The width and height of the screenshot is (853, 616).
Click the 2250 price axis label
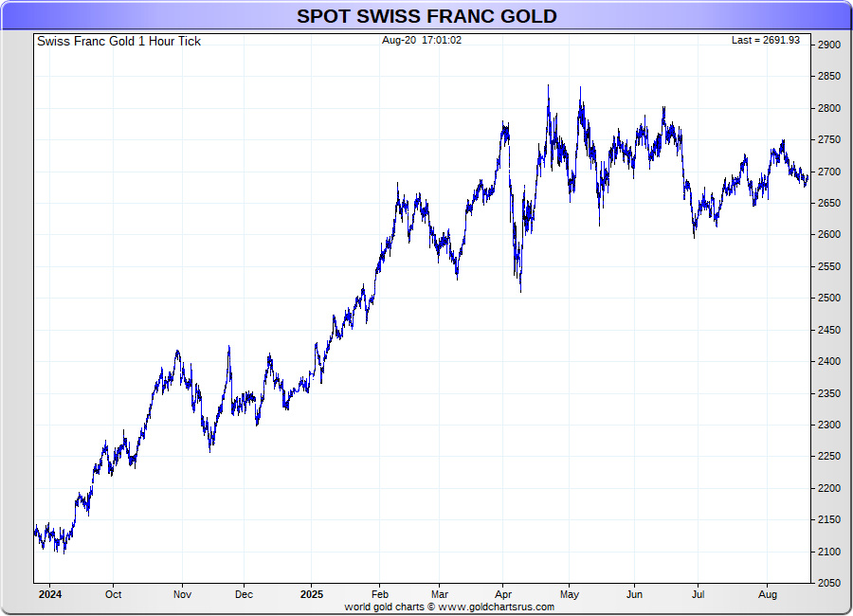tap(829, 457)
